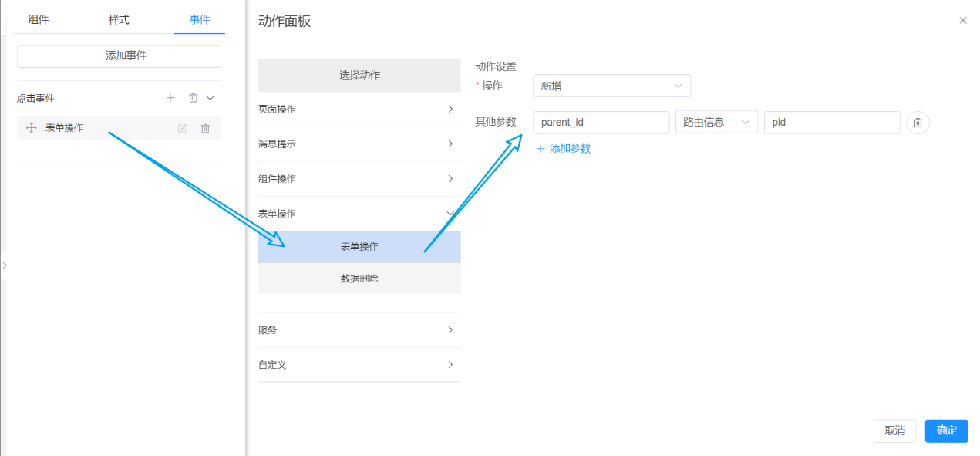Expand the 组件操作 category

tap(359, 179)
